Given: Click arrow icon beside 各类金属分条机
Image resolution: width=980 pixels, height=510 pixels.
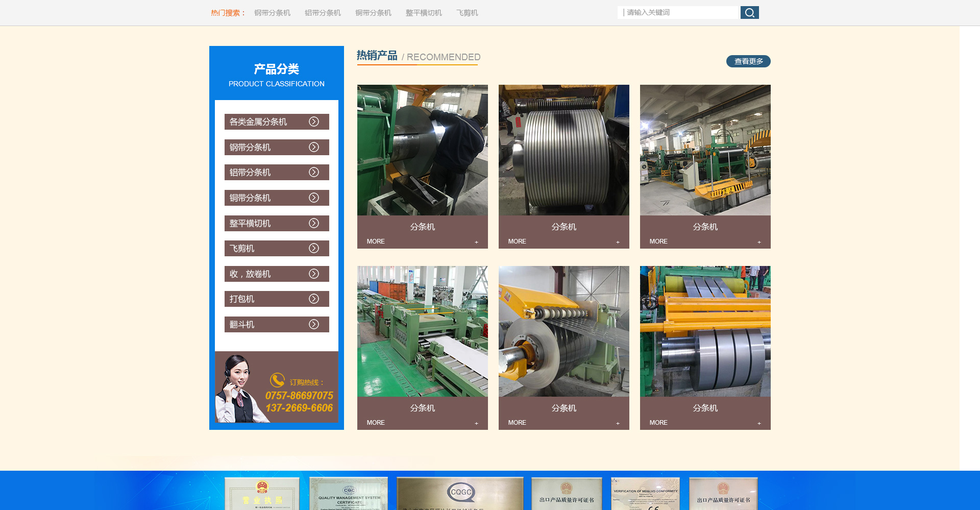Looking at the screenshot, I should click(314, 122).
